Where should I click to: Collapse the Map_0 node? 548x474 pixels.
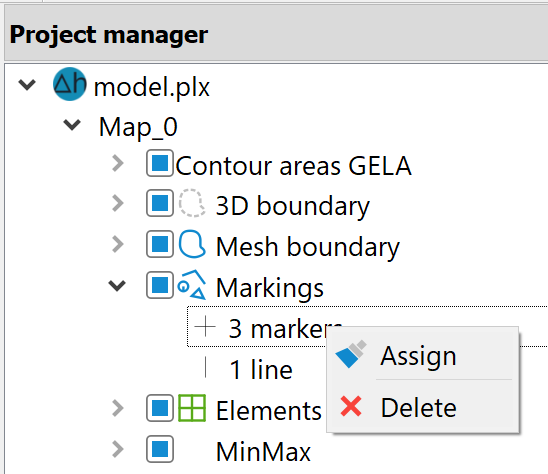pyautogui.click(x=72, y=125)
